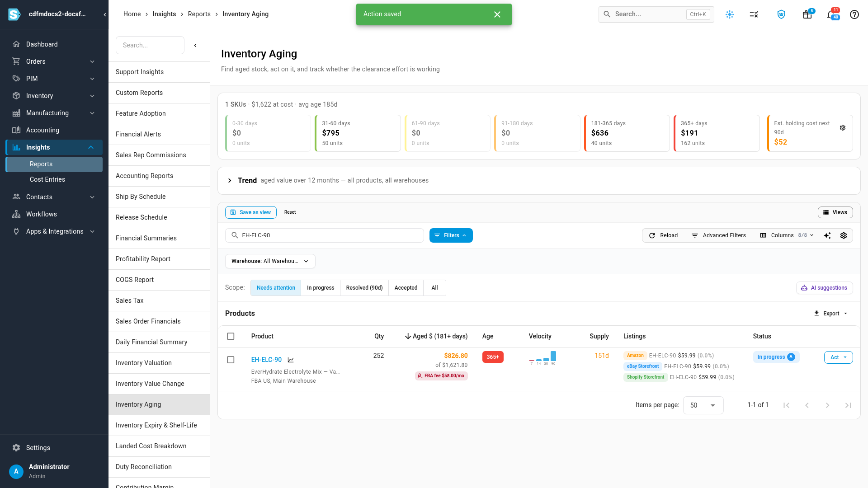Open Profitability Report entry
Viewport: 868px width, 488px height.
pyautogui.click(x=159, y=259)
